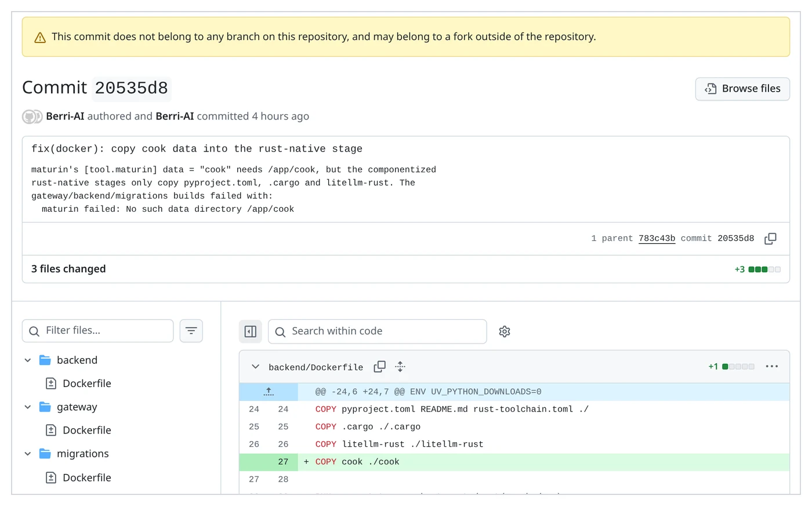Expand hidden lines above hunk header
This screenshot has height=506, width=812.
pyautogui.click(x=269, y=392)
